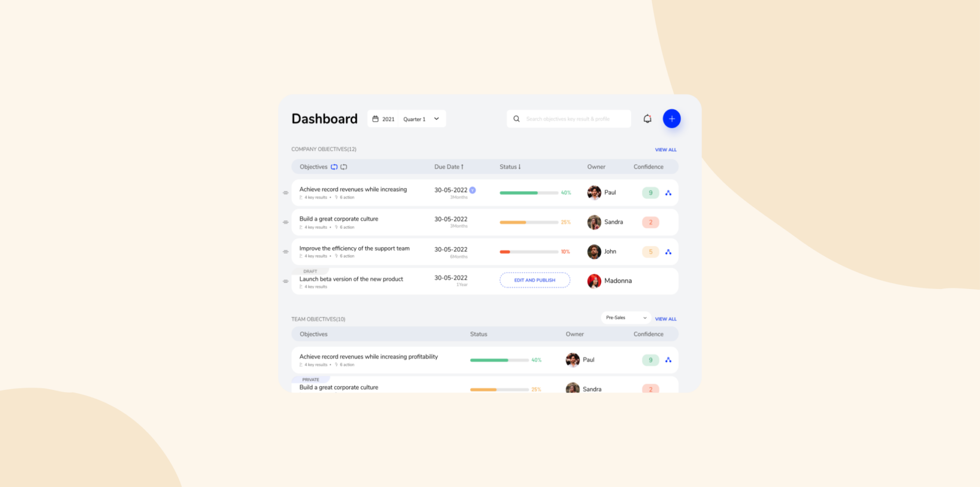980x487 pixels.
Task: Open 'Achieve record revenues while increasing profitability' team objective
Action: pyautogui.click(x=368, y=356)
